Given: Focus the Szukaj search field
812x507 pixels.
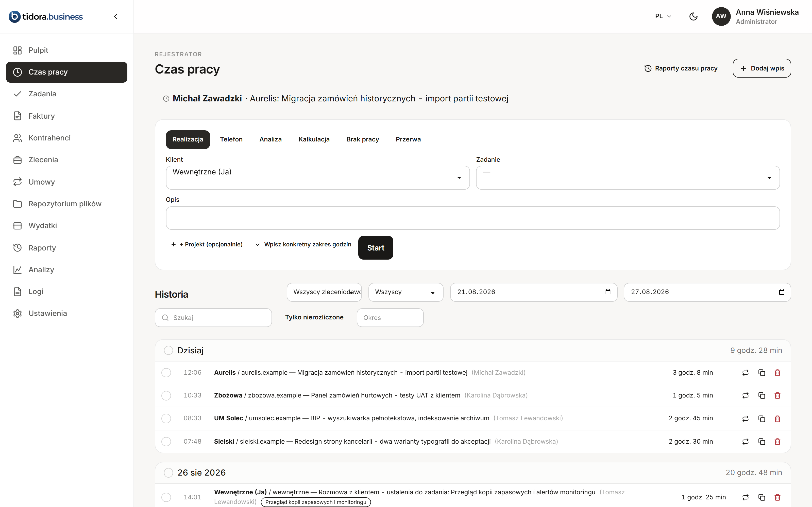Looking at the screenshot, I should (213, 318).
